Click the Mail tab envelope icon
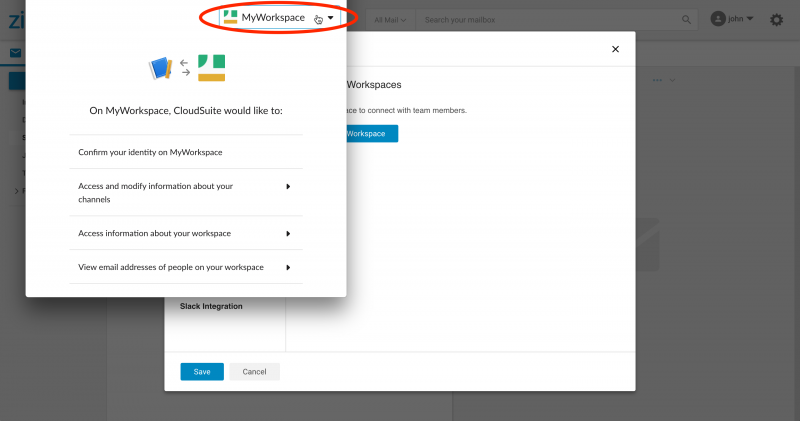This screenshot has height=421, width=800. [x=16, y=53]
